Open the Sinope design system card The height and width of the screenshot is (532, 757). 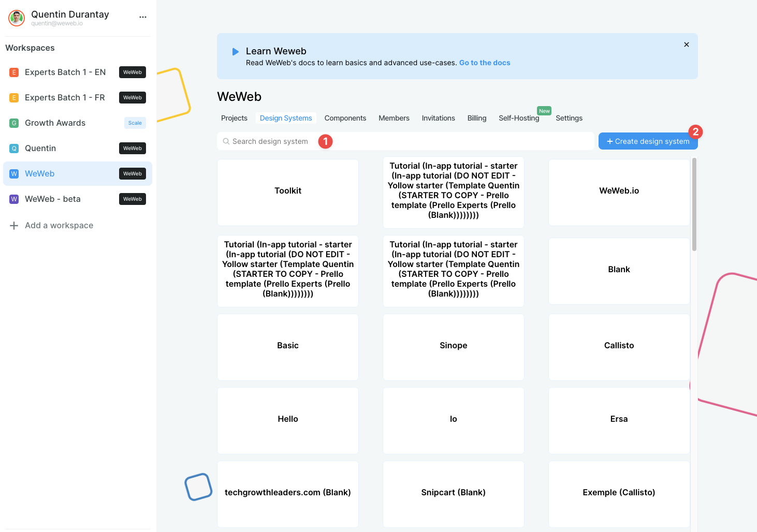pos(454,347)
